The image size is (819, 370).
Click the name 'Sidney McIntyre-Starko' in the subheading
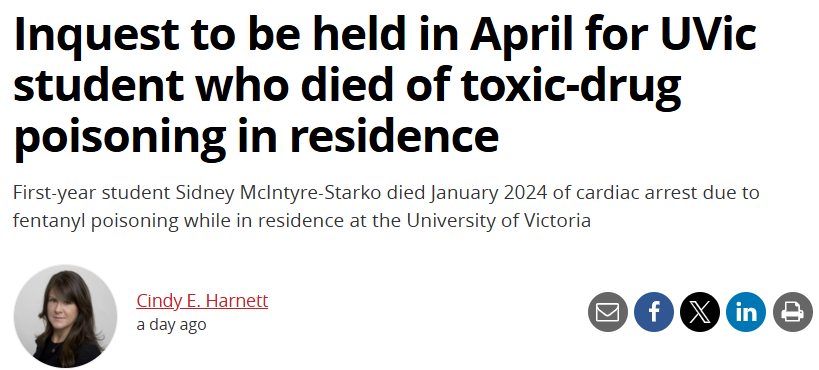(x=278, y=193)
